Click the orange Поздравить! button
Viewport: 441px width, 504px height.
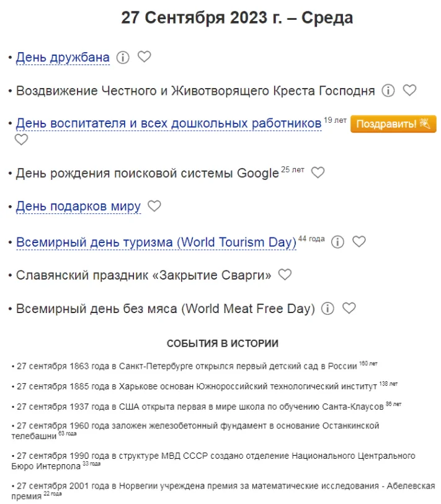pos(393,124)
